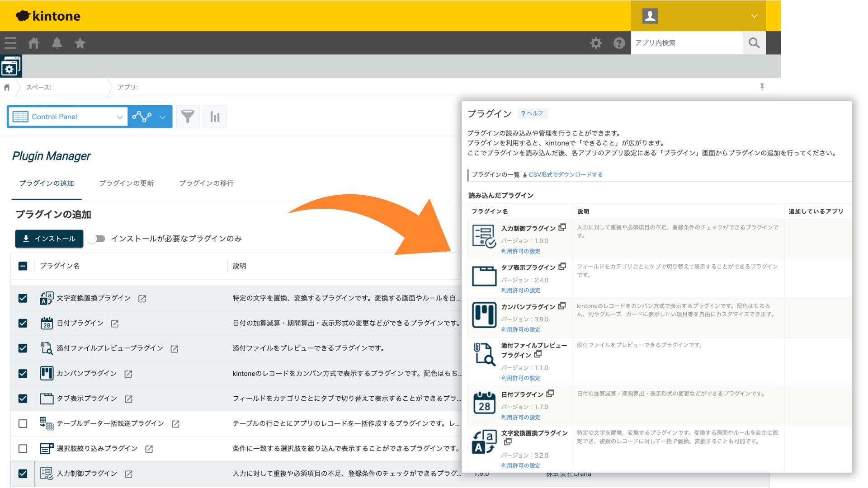Open the process flow dropdown arrow
The height and width of the screenshot is (488, 868).
coord(162,117)
